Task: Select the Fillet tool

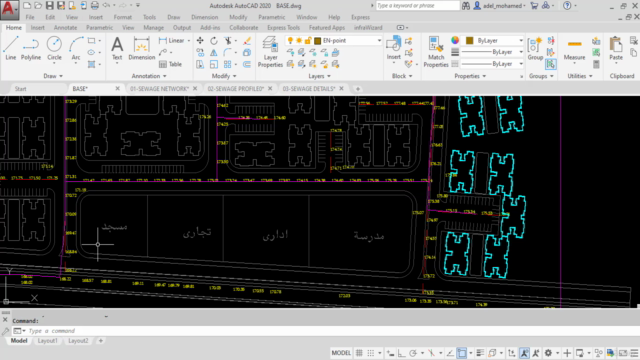Action: (227, 52)
